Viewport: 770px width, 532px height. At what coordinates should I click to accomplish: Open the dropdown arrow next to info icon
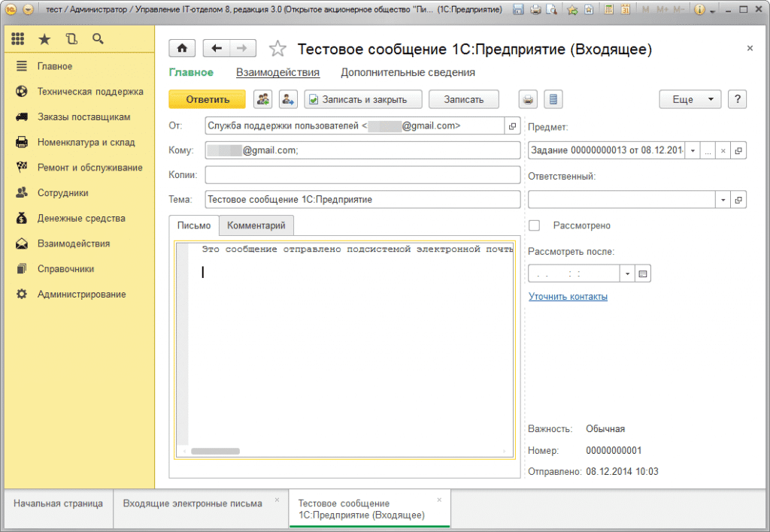(713, 11)
